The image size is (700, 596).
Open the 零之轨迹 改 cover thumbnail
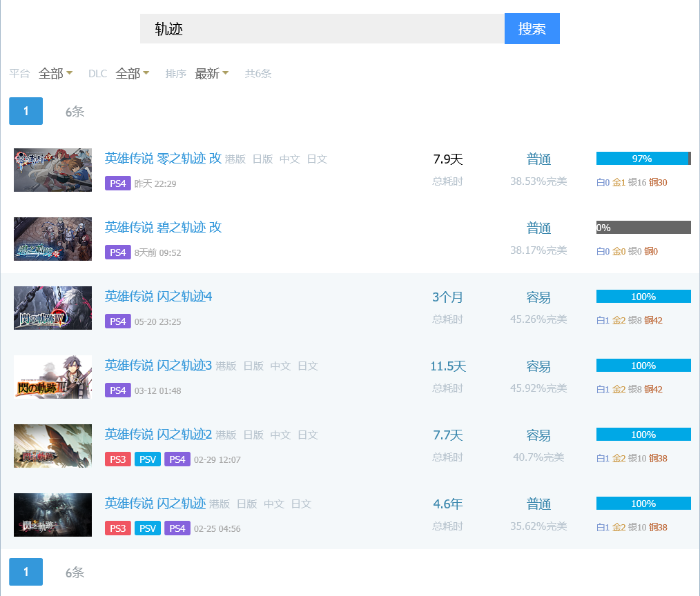click(x=52, y=170)
